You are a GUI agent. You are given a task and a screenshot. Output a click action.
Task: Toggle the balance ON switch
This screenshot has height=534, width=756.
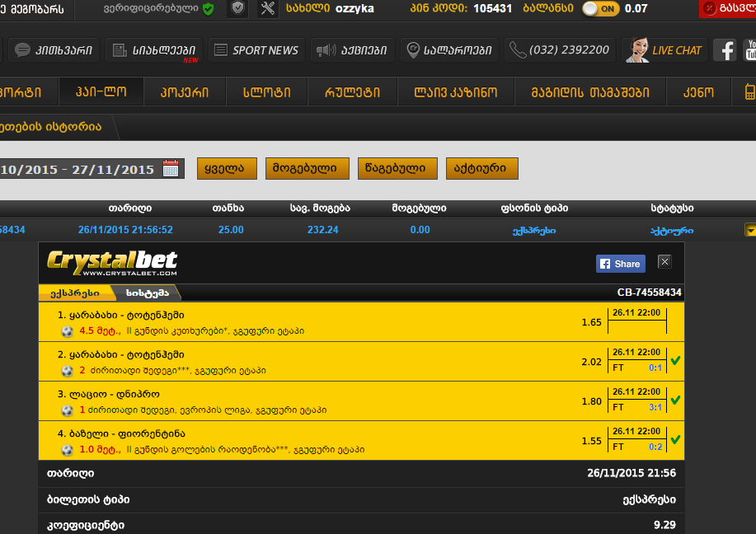click(601, 9)
